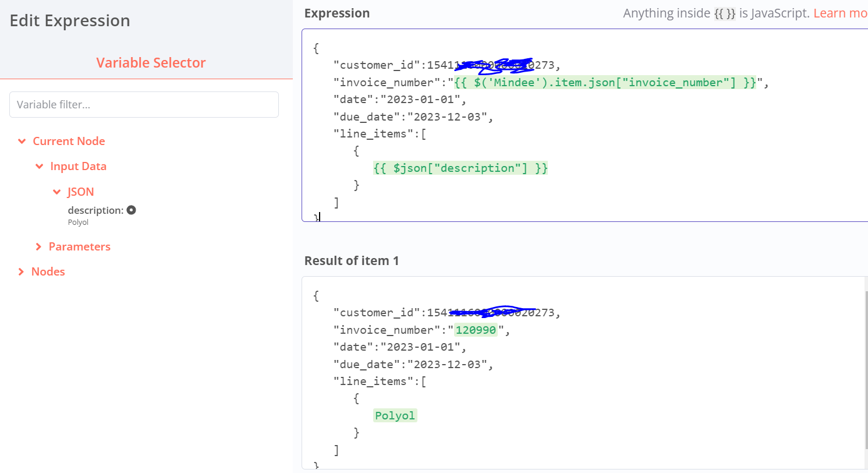868x473 pixels.
Task: Collapse Input Data using its chevron arrow
Action: pos(39,167)
